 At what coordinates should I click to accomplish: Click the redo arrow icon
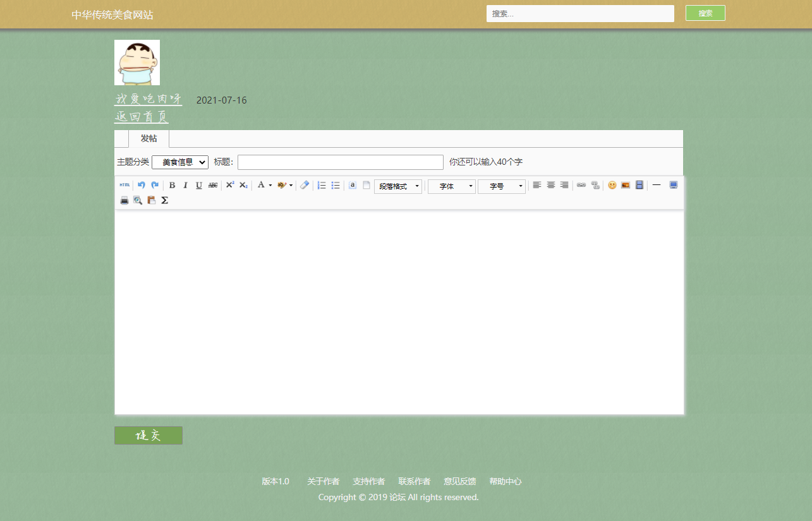pos(155,185)
